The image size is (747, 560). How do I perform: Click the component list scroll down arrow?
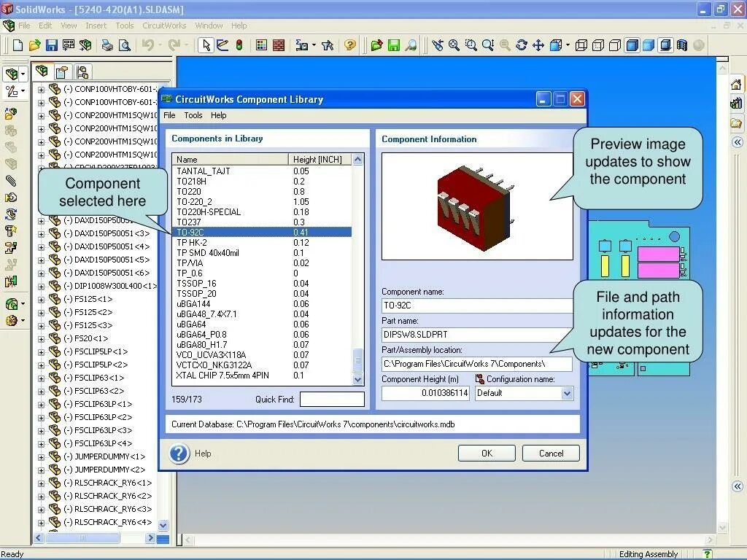click(357, 379)
